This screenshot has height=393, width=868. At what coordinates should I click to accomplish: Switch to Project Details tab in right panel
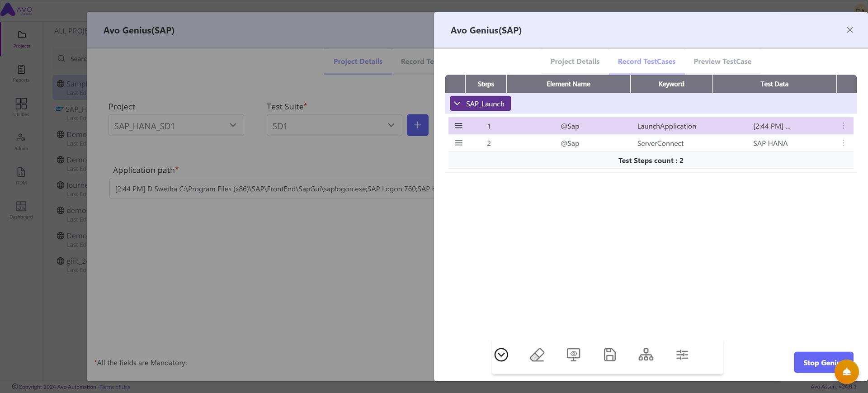pos(575,62)
